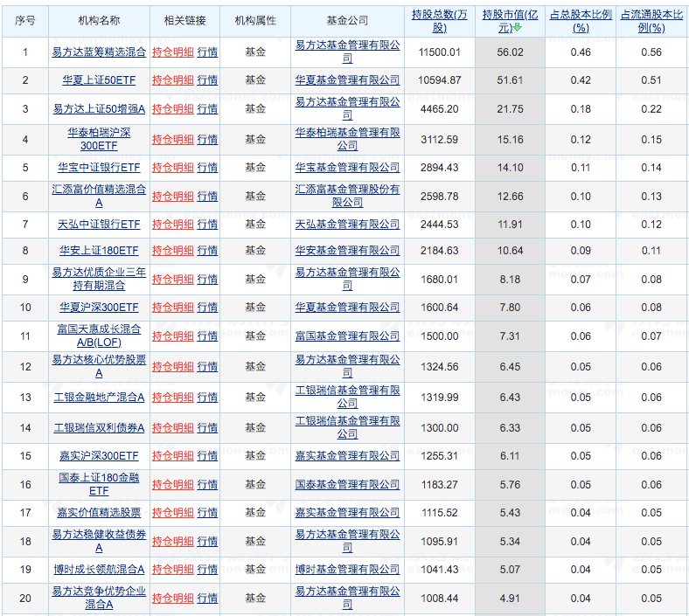Open fund 易方达优质企业三年持有期混合
The image size is (689, 616).
tap(99, 280)
